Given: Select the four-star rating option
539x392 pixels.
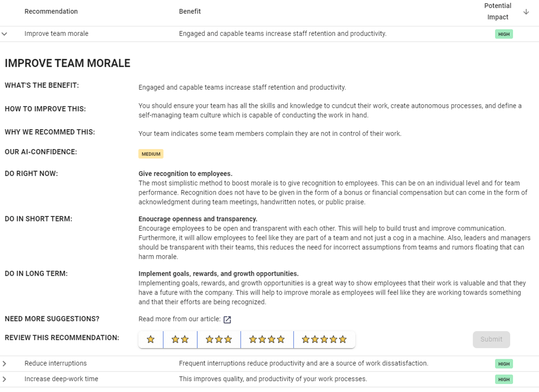Looking at the screenshot, I should (x=267, y=339).
